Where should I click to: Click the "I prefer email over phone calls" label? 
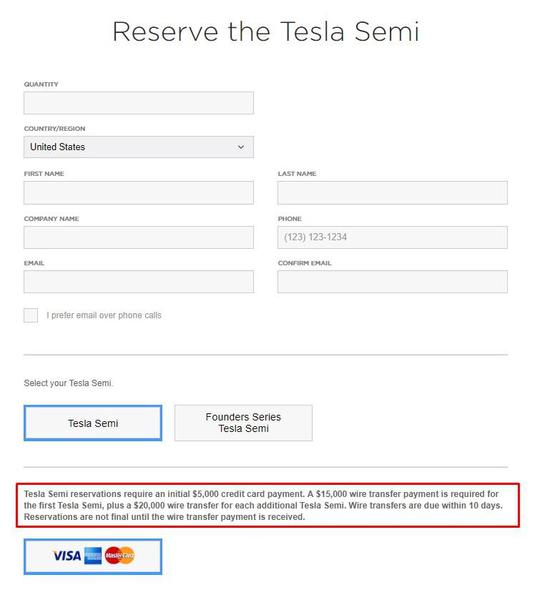[104, 315]
